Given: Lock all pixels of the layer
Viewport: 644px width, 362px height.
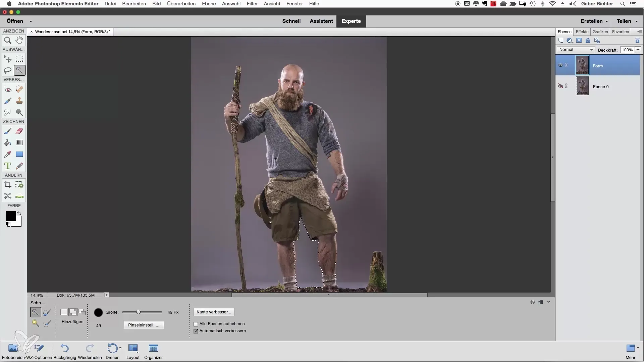Looking at the screenshot, I should [x=588, y=41].
